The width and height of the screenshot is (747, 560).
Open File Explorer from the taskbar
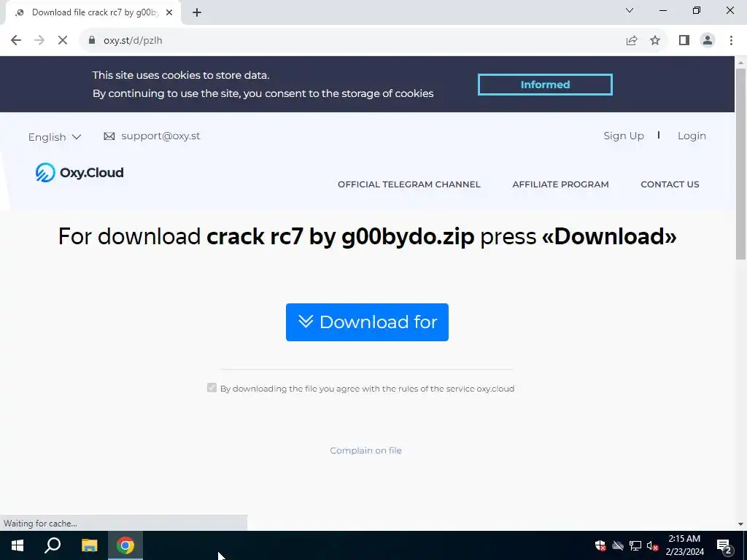(89, 545)
